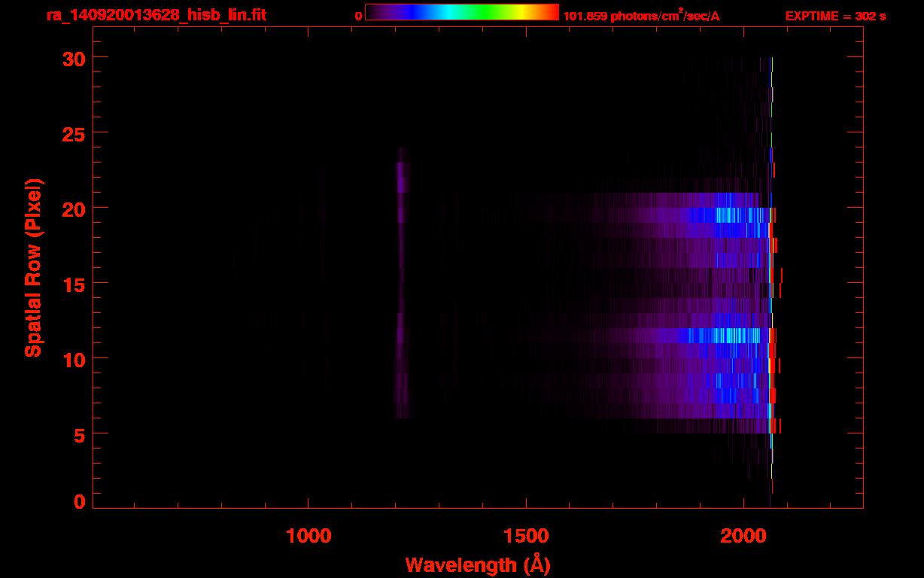The height and width of the screenshot is (578, 924).
Task: Click the Spatial Row (Pixel) axis title
Action: [33, 268]
